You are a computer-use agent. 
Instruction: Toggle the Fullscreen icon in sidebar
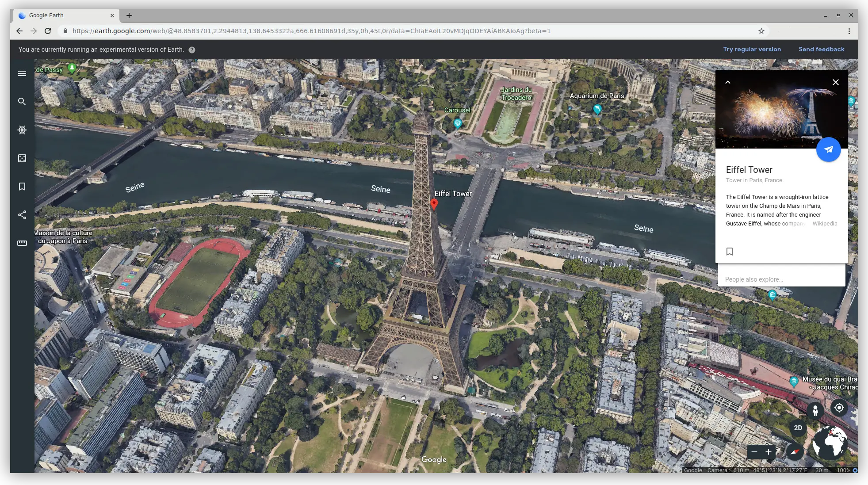[22, 158]
